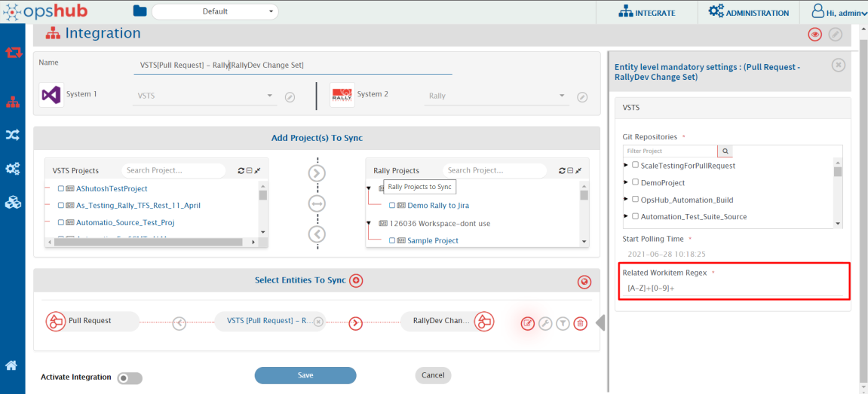Viewport: 868px width, 394px height.
Task: Check the AShutoshTestProject checkbox
Action: pyautogui.click(x=61, y=189)
